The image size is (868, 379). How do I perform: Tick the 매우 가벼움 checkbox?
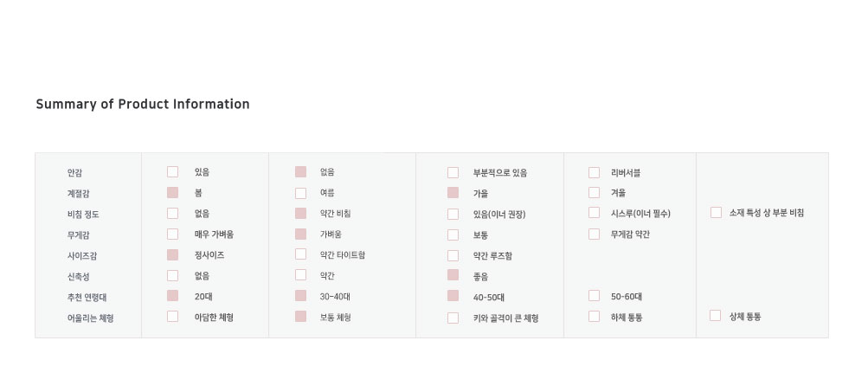[173, 234]
